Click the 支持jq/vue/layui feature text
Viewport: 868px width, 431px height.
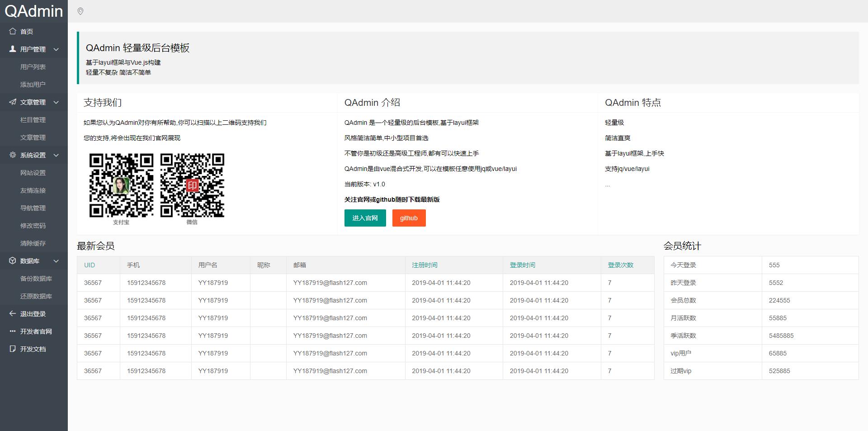pos(627,169)
